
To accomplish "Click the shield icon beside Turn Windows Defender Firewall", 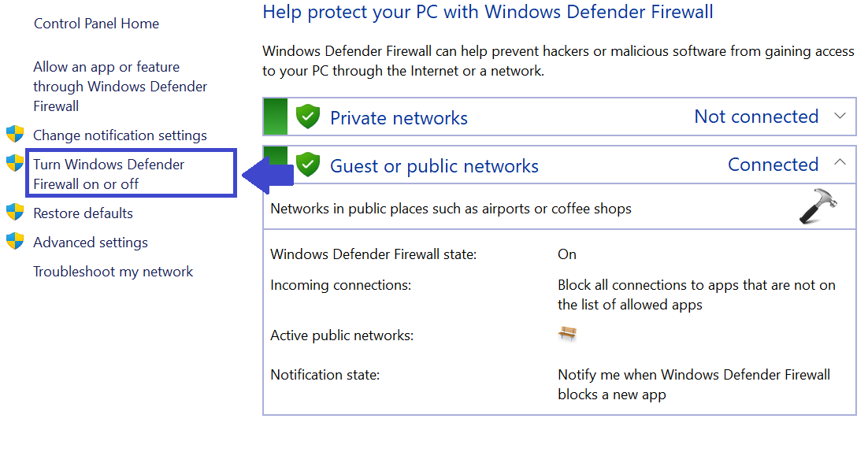I will (15, 164).
